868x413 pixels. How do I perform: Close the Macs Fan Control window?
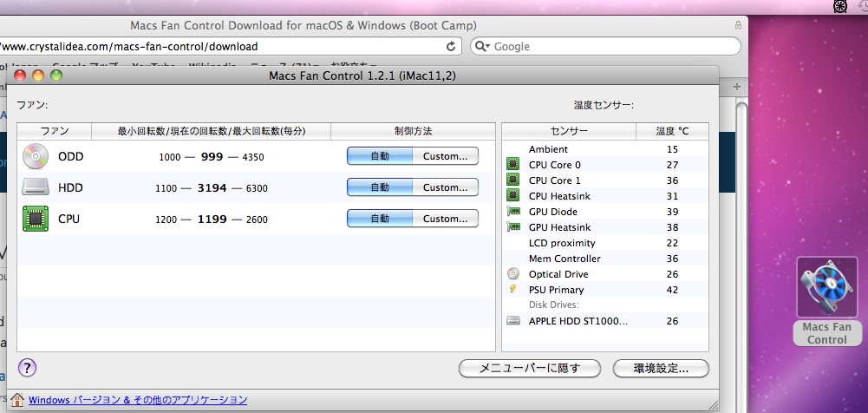20,75
